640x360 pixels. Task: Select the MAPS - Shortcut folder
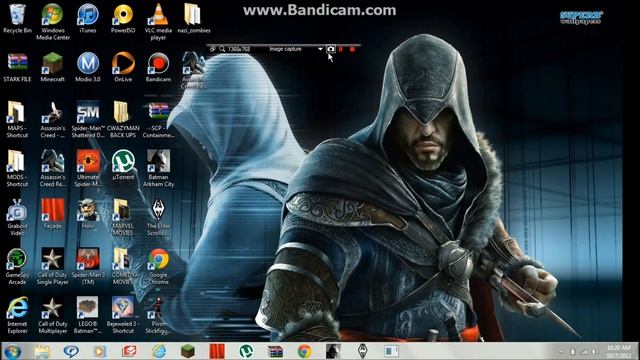click(17, 119)
